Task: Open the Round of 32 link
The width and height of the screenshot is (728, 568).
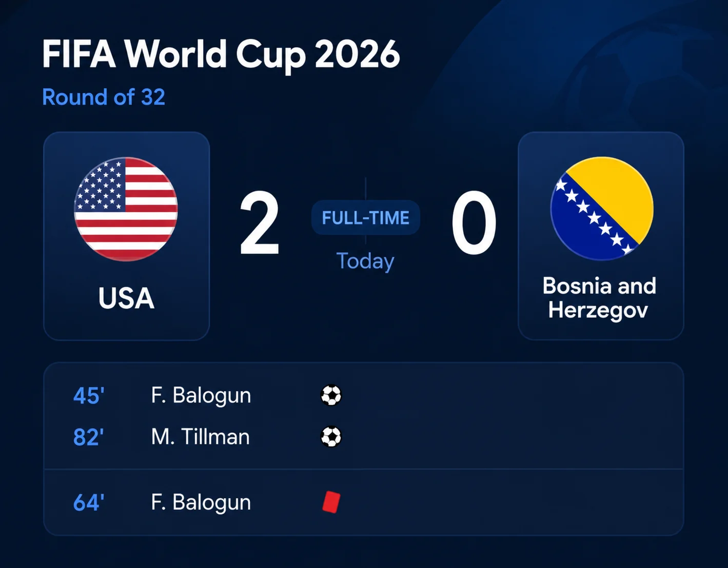Action: tap(104, 97)
